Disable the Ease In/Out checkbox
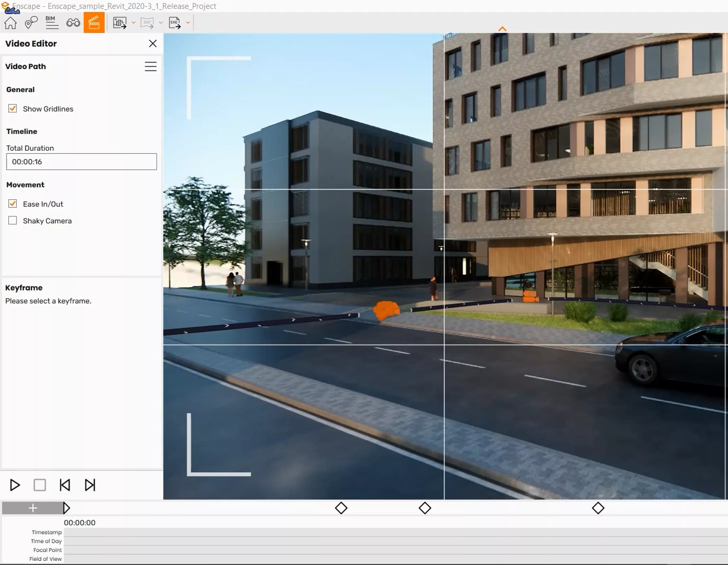 (13, 204)
